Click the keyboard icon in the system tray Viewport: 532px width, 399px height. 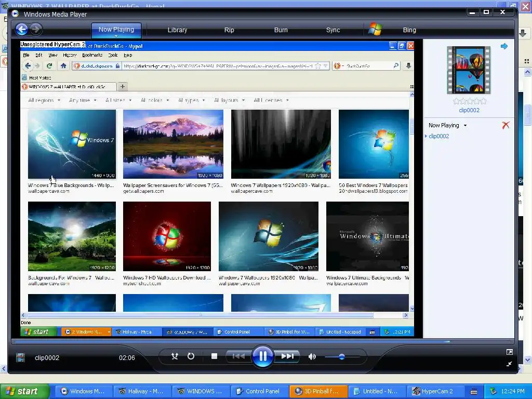[x=474, y=392]
